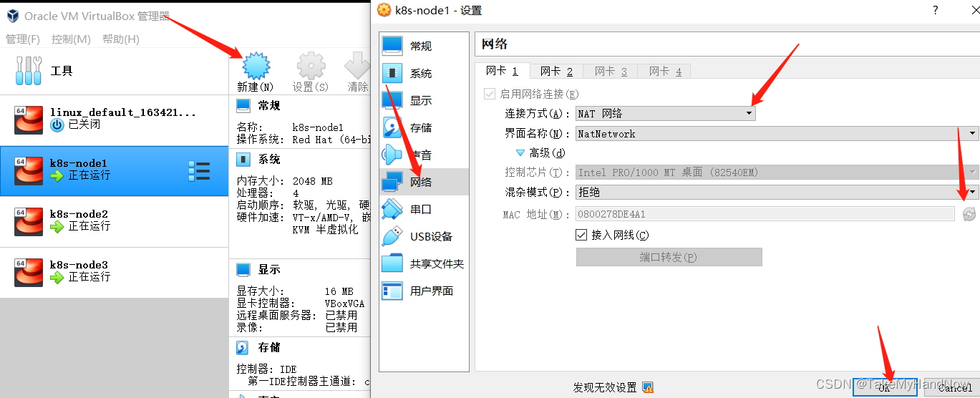This screenshot has height=398, width=980.
Task: Switch to 网卡 1 tab
Action: [x=502, y=71]
